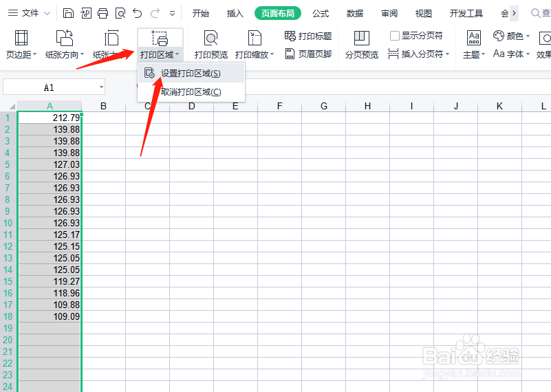Image resolution: width=551 pixels, height=392 pixels.
Task: Click the paper size icon
Action: (x=111, y=38)
